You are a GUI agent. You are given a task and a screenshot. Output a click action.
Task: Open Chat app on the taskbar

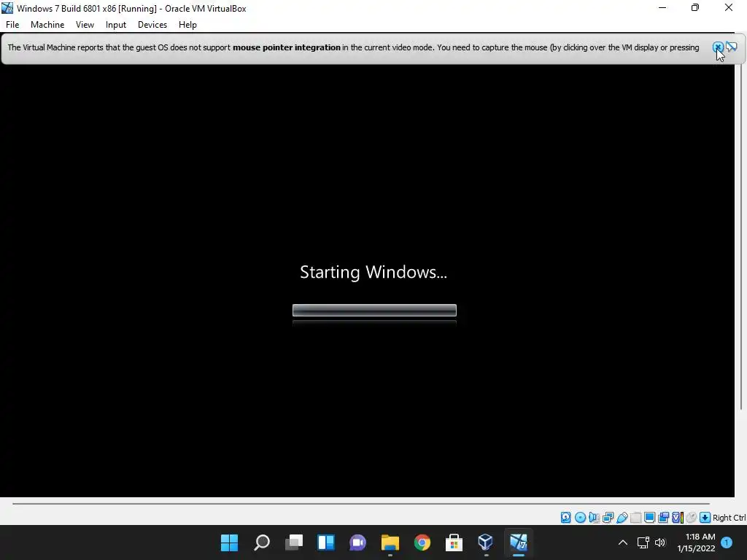[x=357, y=542]
